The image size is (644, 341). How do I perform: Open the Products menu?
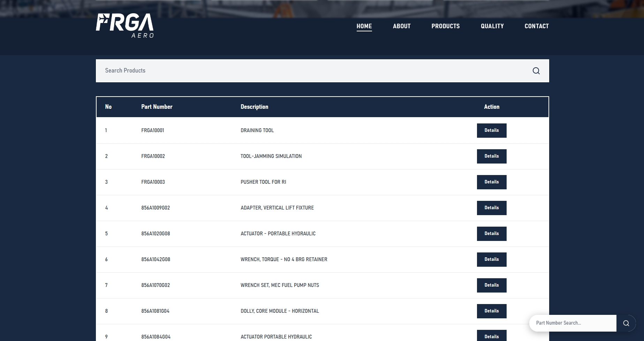tap(445, 26)
